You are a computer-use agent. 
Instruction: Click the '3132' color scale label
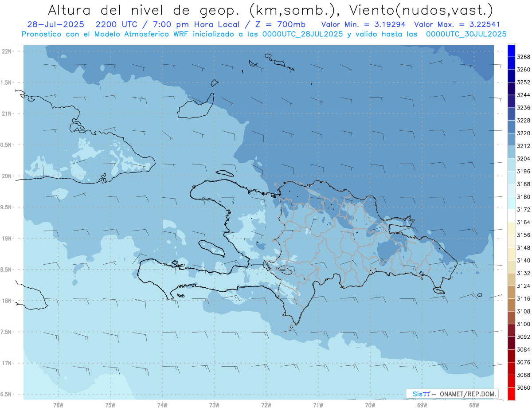pos(524,273)
